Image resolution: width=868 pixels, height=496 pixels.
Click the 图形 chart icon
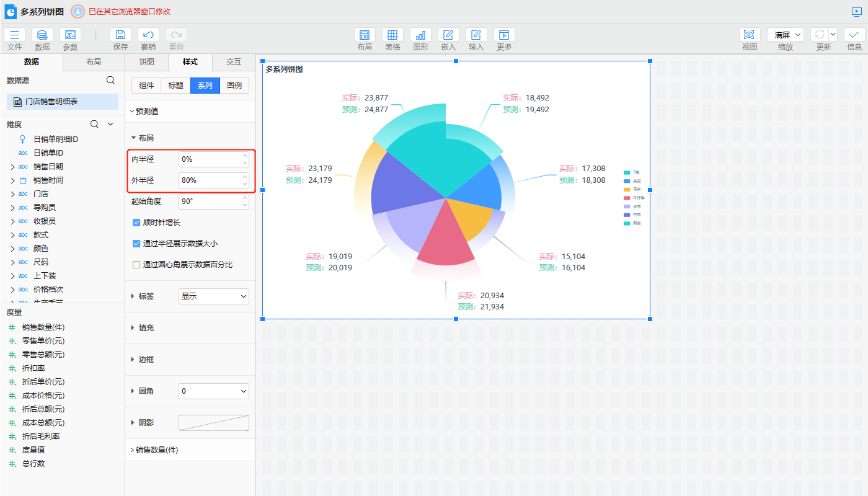[x=420, y=35]
